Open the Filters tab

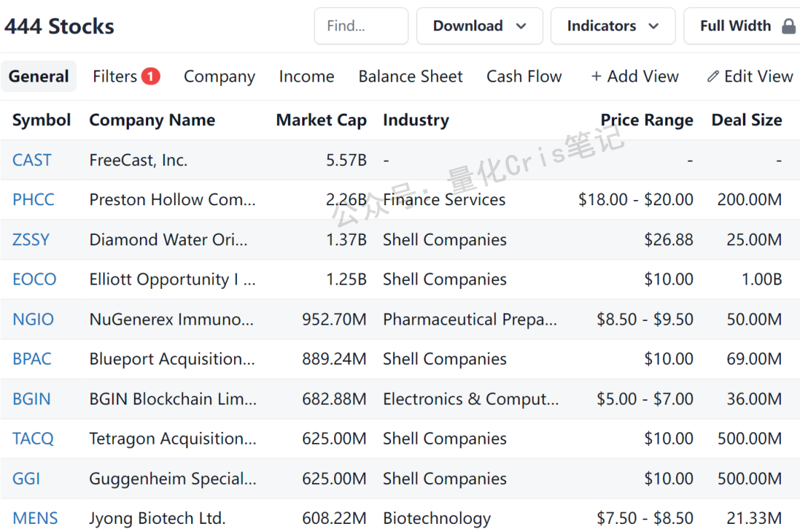pyautogui.click(x=115, y=76)
